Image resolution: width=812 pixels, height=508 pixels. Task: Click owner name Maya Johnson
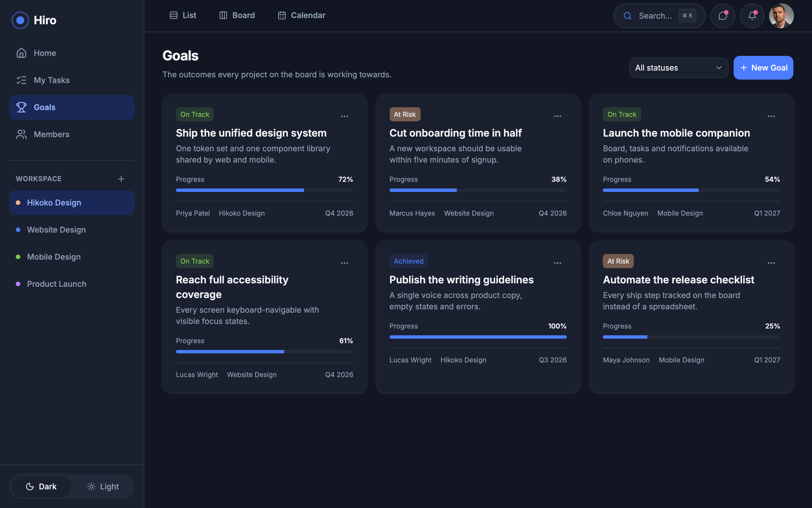[x=626, y=360]
